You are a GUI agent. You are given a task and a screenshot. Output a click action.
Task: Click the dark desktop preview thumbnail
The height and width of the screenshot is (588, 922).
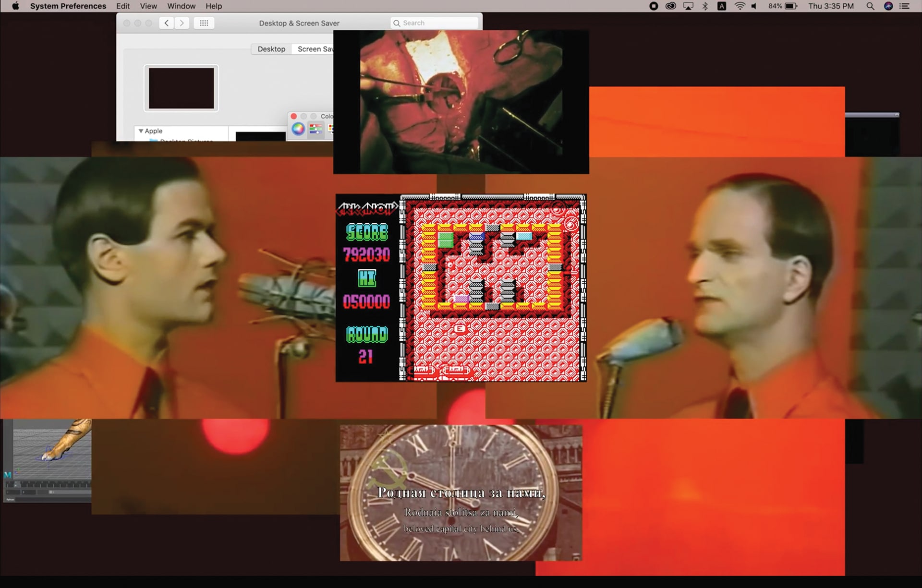click(181, 88)
